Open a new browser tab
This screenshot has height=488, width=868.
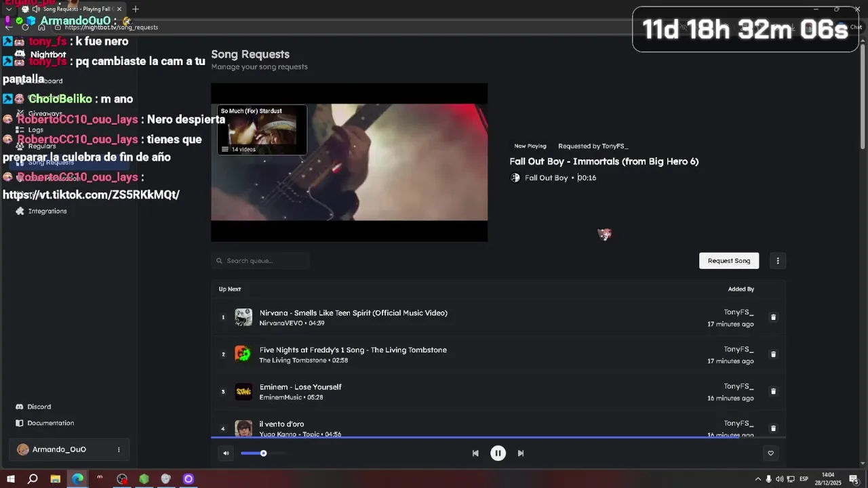136,9
